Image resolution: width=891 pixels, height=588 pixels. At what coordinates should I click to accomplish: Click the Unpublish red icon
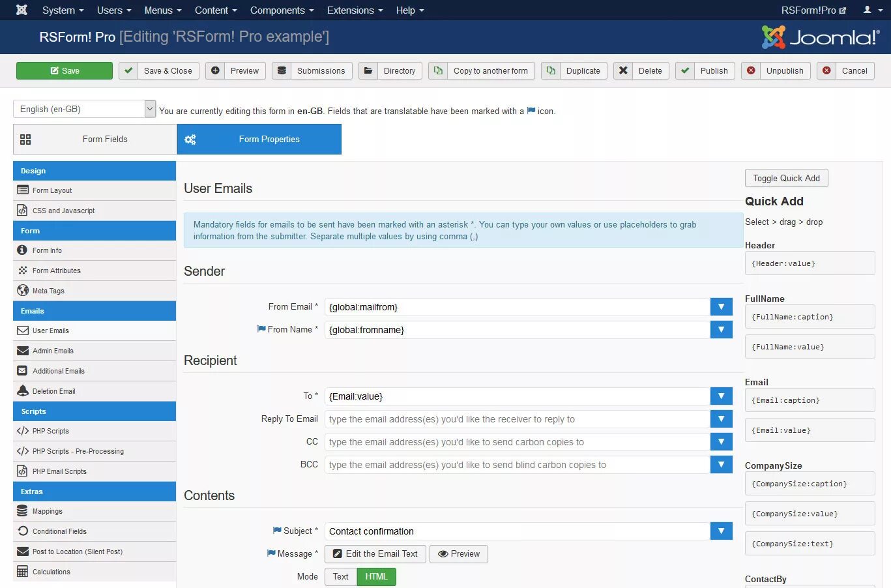tap(751, 70)
